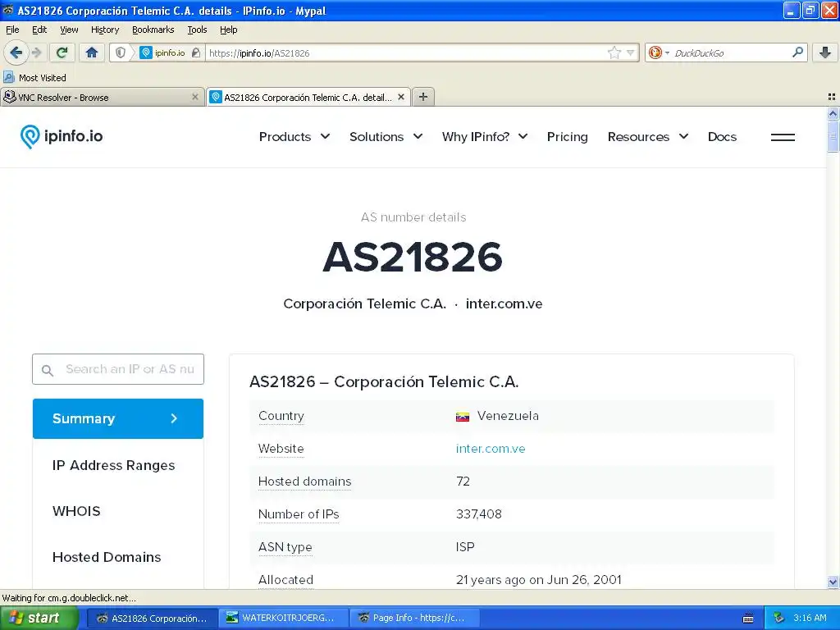This screenshot has height=630, width=840.
Task: Click the Country label
Action: coord(281,416)
